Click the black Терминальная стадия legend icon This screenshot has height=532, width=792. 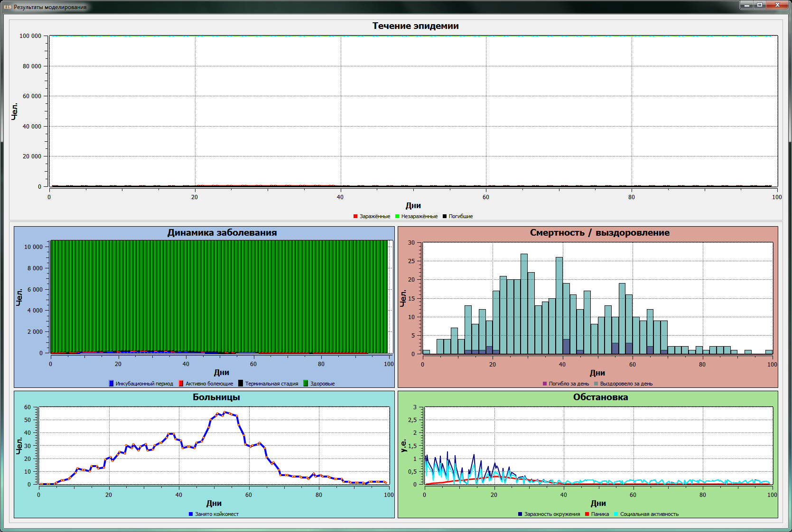point(241,384)
